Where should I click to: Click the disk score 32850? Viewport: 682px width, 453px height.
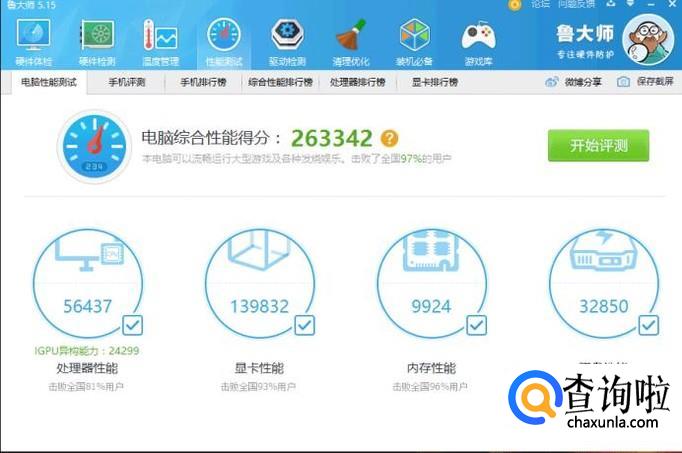[x=603, y=306]
